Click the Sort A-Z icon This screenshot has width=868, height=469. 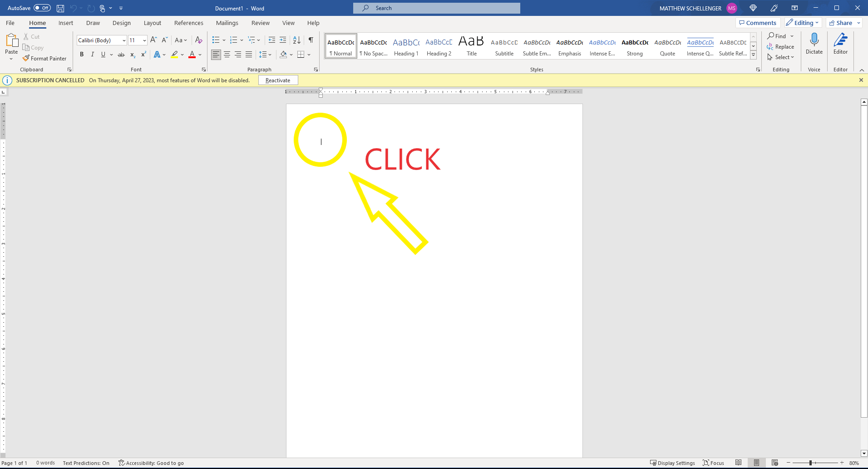click(297, 40)
